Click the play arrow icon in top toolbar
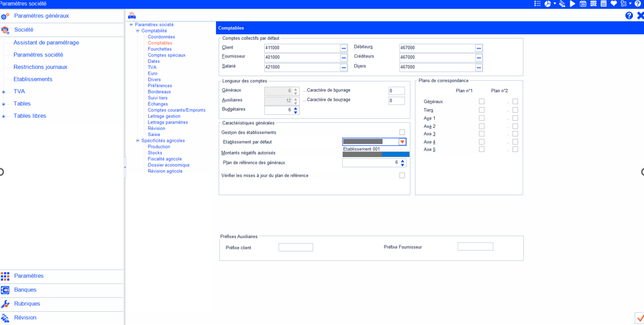This screenshot has height=325, width=644. pyautogui.click(x=572, y=4)
